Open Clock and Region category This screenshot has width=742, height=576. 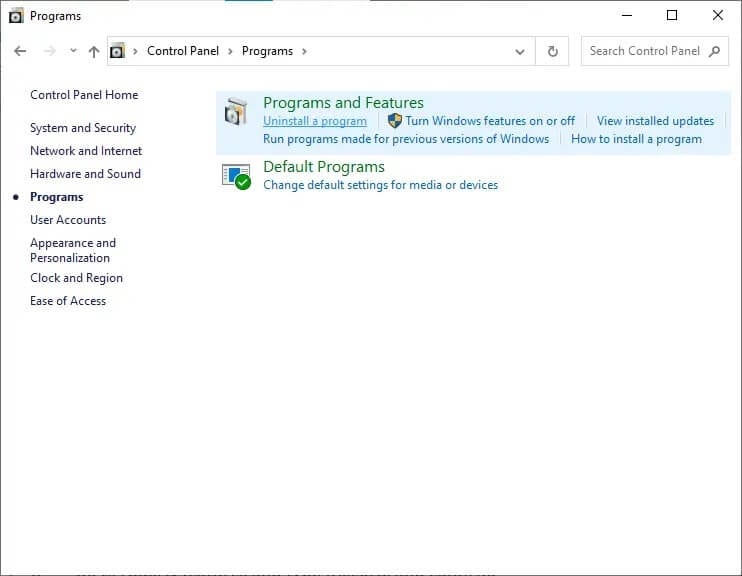tap(76, 278)
